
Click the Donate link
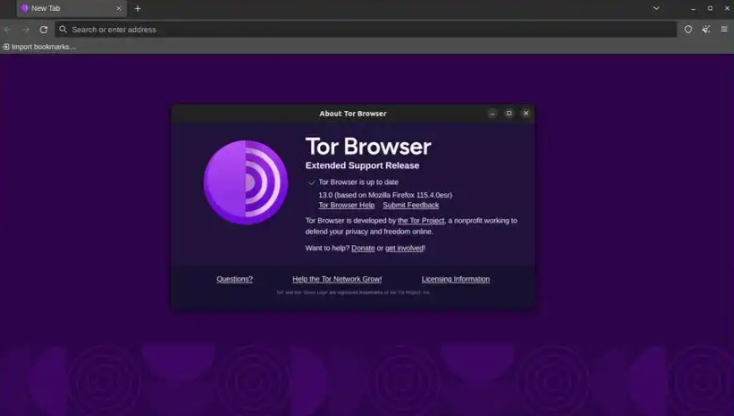click(x=363, y=248)
